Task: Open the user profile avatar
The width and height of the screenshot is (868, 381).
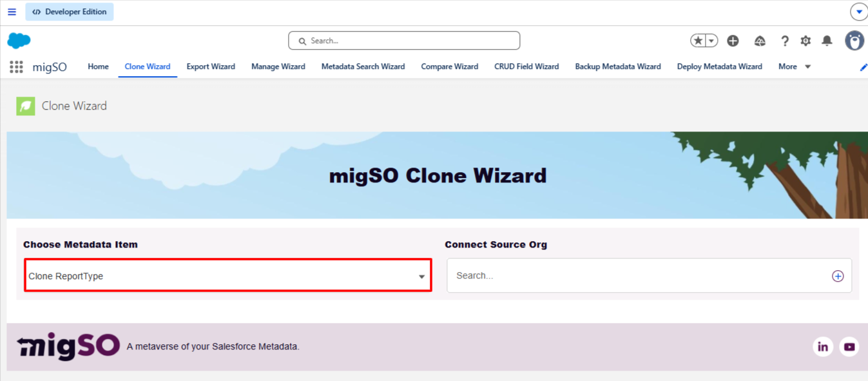Action: tap(854, 41)
